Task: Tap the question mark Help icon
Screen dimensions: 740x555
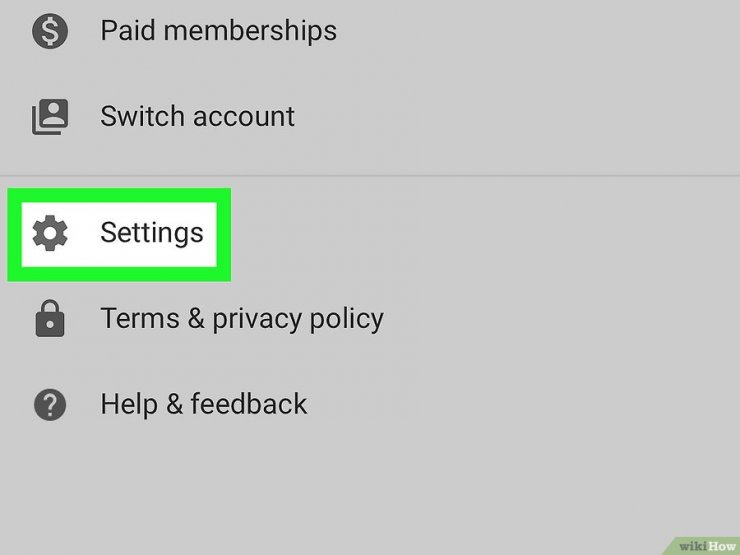Action: click(50, 404)
